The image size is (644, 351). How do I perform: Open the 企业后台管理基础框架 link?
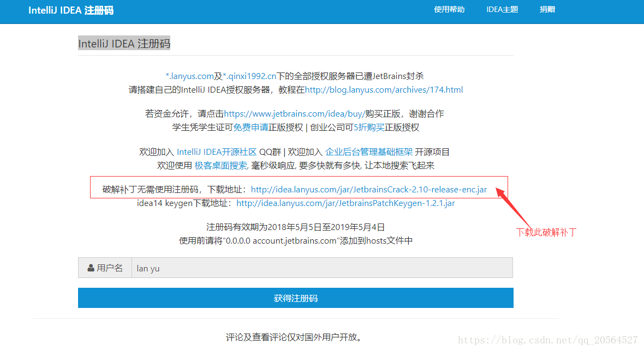click(x=369, y=152)
